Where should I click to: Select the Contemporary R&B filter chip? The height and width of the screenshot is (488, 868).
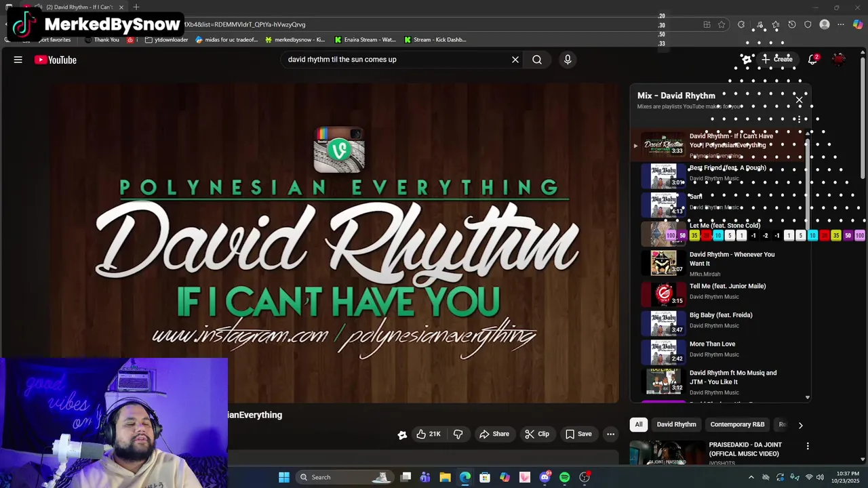(x=737, y=424)
